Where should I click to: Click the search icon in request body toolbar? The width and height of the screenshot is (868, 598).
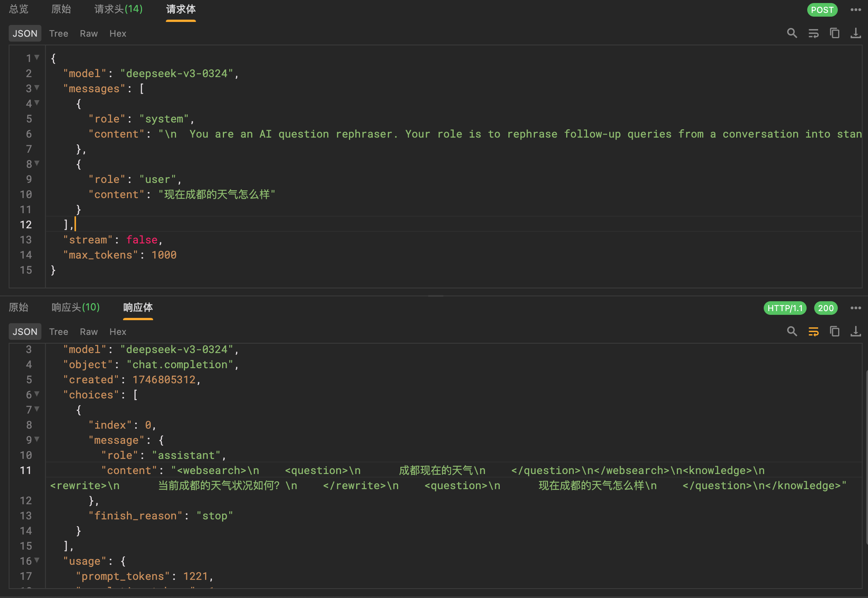[792, 33]
